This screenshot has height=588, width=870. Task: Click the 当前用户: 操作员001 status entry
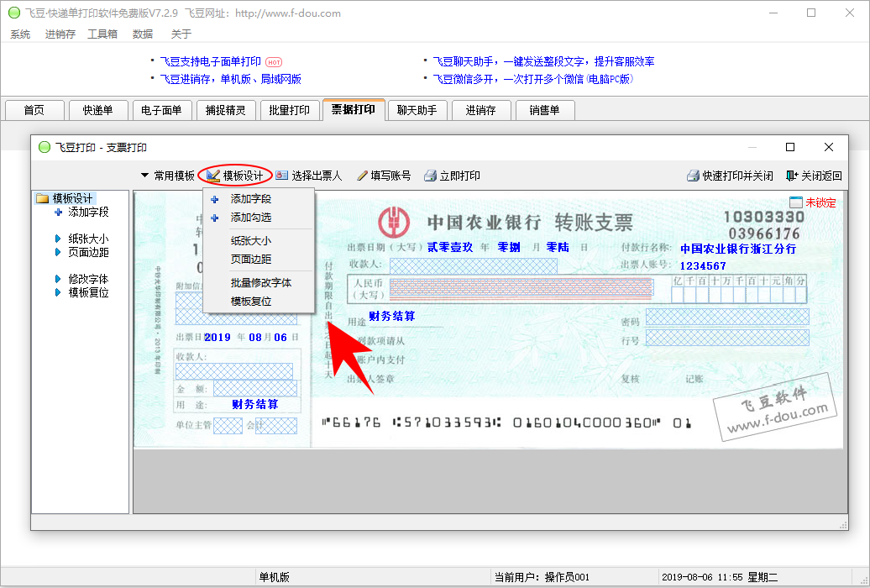click(x=542, y=577)
